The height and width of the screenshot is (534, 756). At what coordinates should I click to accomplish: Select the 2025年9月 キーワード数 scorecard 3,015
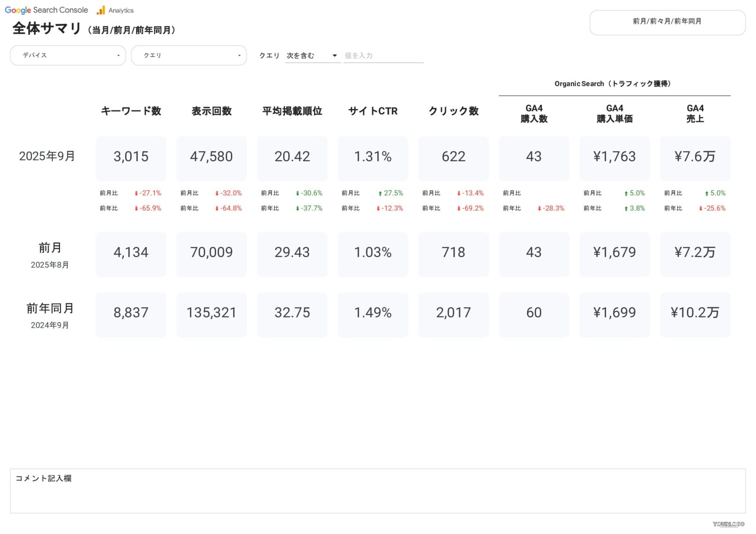tap(131, 157)
